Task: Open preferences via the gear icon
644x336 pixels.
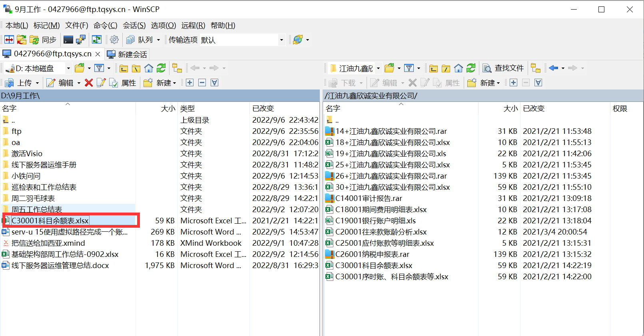Action: click(x=114, y=40)
